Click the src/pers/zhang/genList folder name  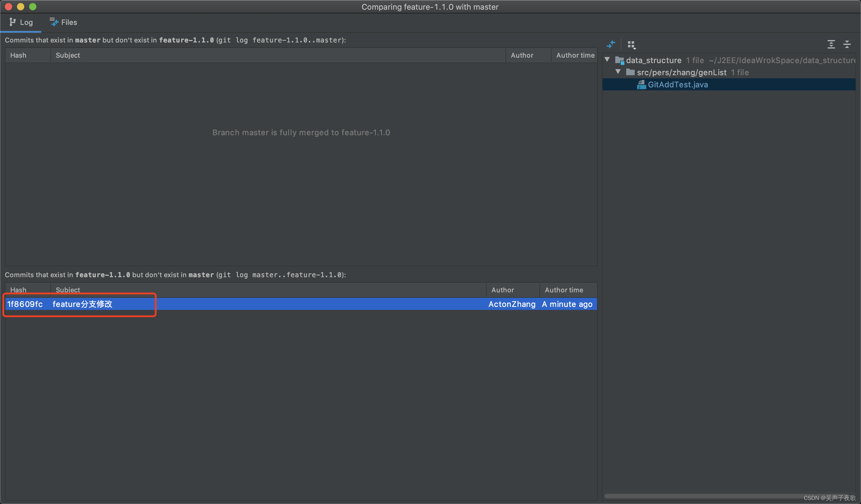click(682, 72)
